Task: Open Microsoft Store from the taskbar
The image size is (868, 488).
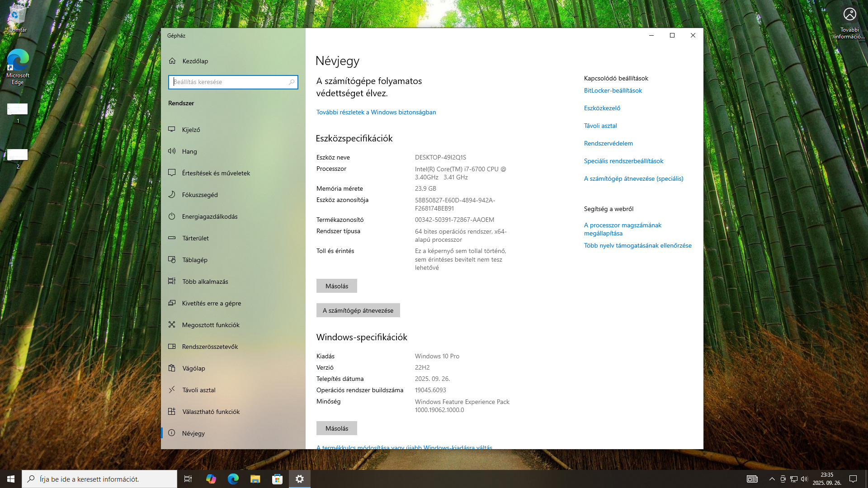Action: (277, 479)
